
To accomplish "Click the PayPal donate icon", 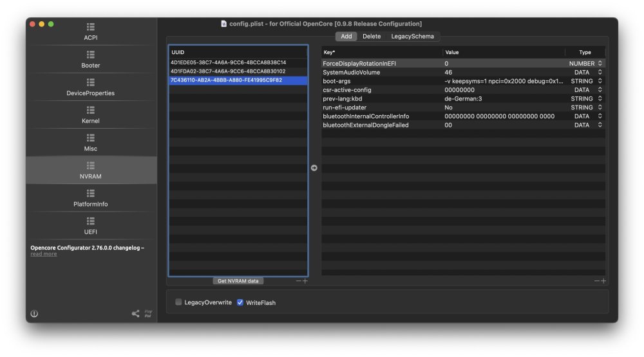I will click(x=148, y=313).
